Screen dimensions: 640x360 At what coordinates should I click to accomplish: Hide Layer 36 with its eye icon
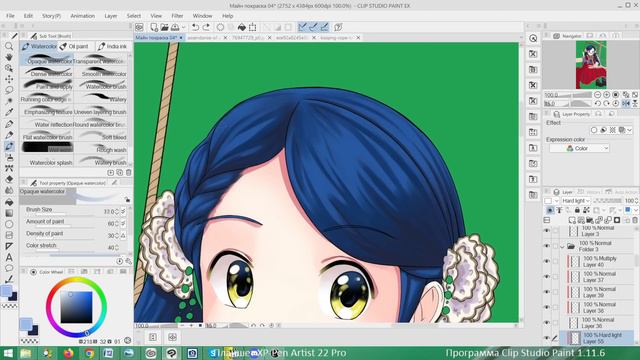[x=547, y=322]
